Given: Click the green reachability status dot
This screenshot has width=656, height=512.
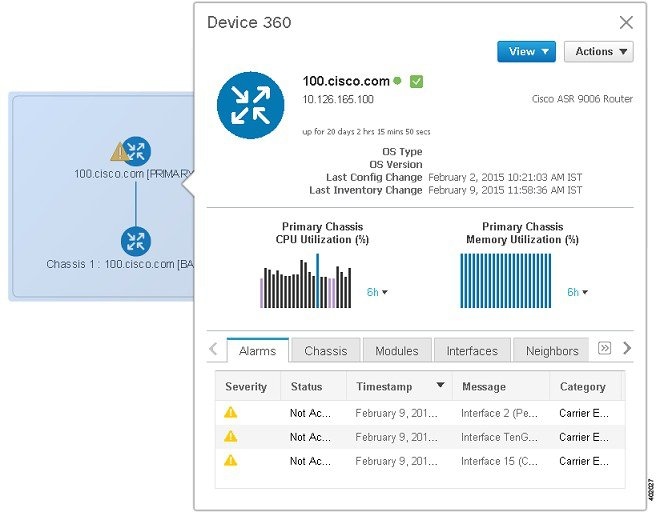Looking at the screenshot, I should (x=397, y=80).
